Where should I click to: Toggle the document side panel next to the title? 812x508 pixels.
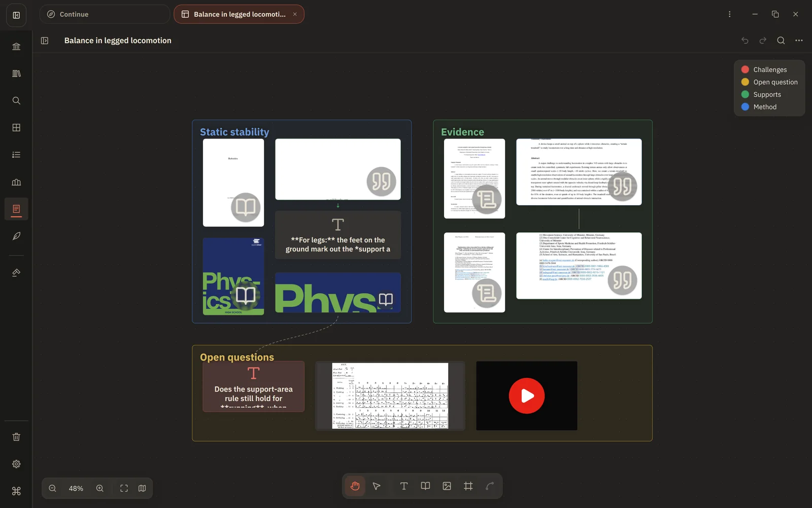45,41
